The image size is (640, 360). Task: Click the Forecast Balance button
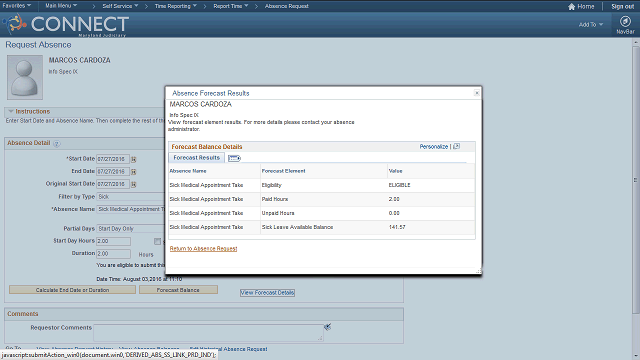tap(178, 290)
